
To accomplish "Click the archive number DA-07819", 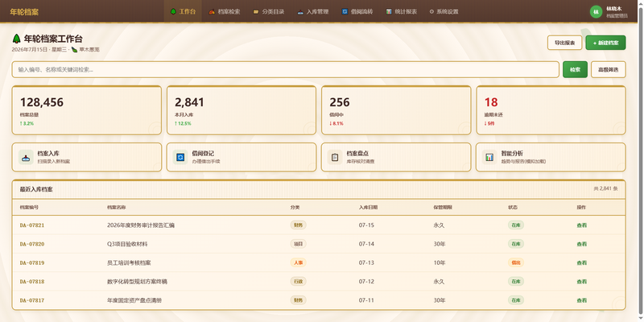I will click(x=32, y=263).
